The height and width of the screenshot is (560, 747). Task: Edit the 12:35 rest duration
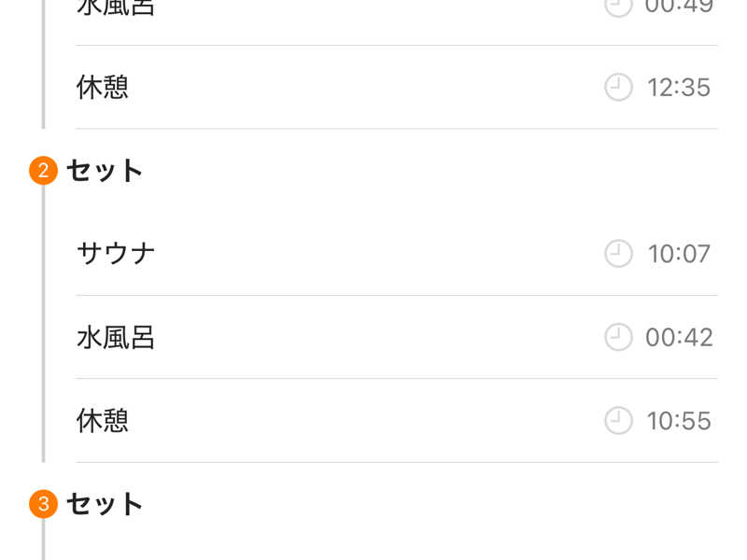pyautogui.click(x=679, y=88)
